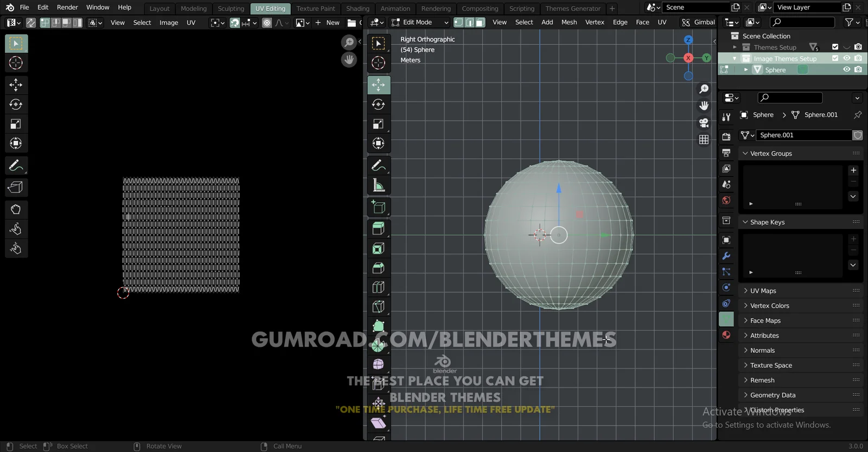This screenshot has width=868, height=452.
Task: Select the Measure tool in 3D viewport
Action: (379, 185)
